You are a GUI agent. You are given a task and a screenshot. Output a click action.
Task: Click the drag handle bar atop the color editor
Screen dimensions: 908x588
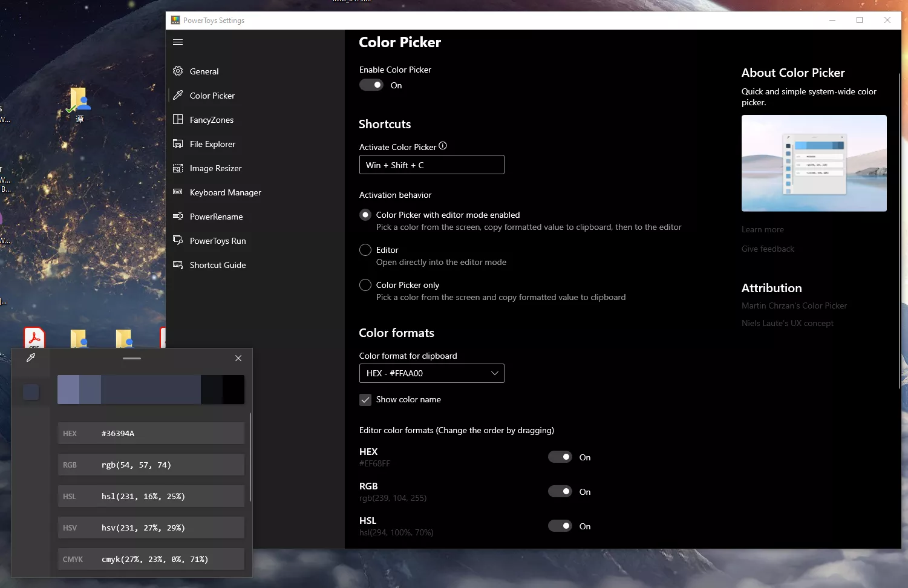tap(132, 358)
